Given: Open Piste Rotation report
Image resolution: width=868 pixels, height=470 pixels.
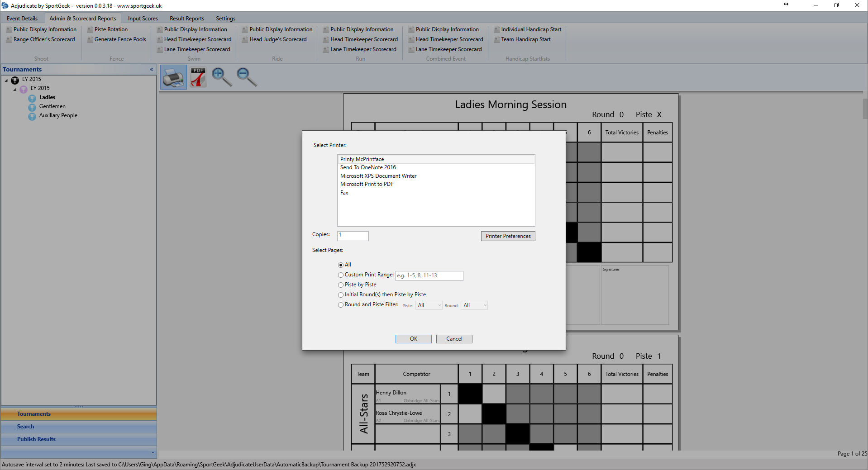Looking at the screenshot, I should [x=107, y=29].
